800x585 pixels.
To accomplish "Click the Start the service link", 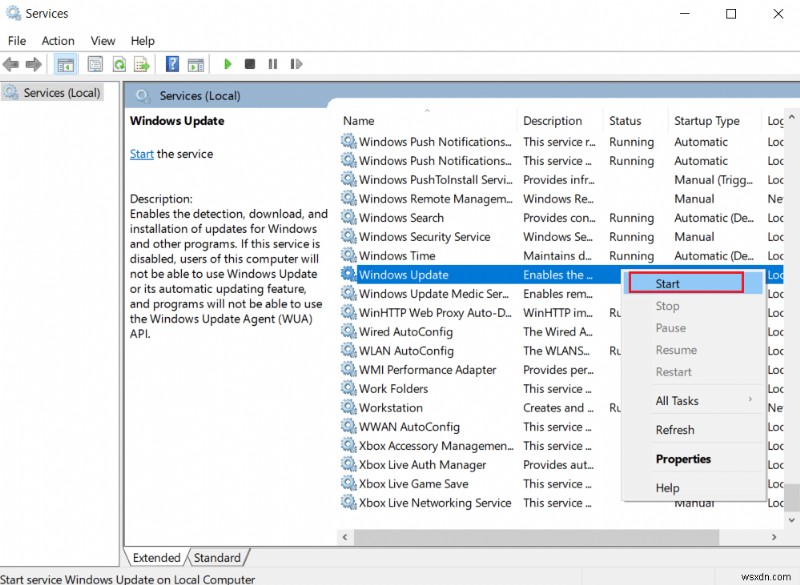I will click(141, 153).
